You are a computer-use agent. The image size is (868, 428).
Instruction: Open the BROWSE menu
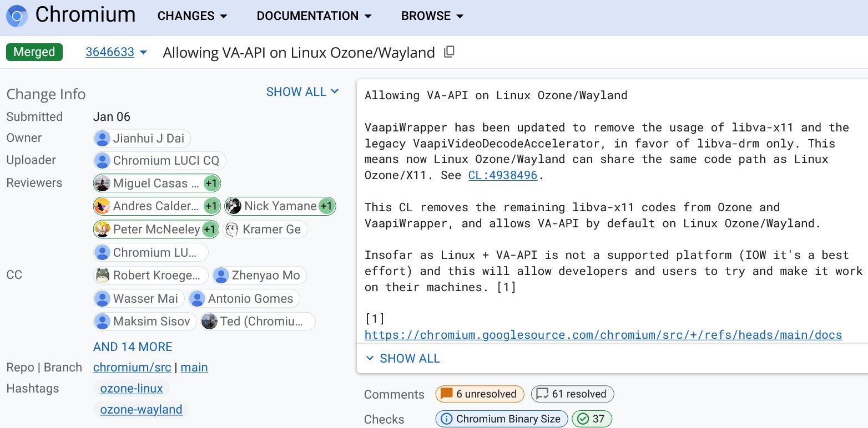pyautogui.click(x=432, y=16)
